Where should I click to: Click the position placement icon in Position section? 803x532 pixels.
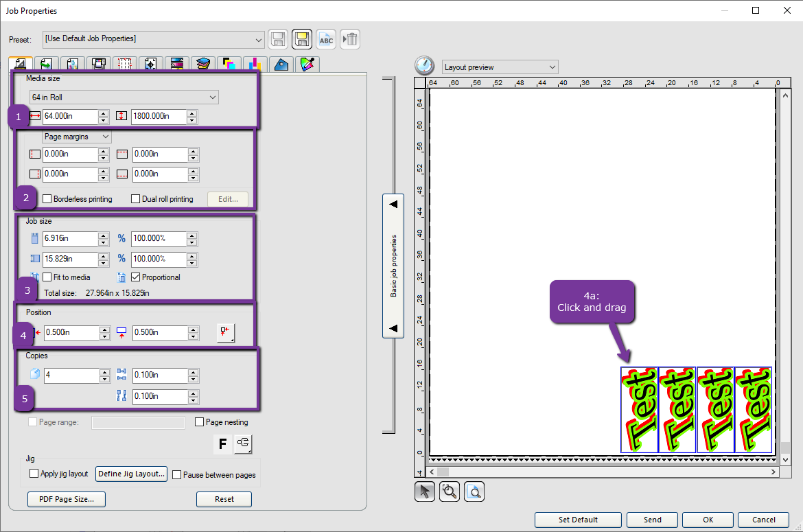[x=226, y=332]
